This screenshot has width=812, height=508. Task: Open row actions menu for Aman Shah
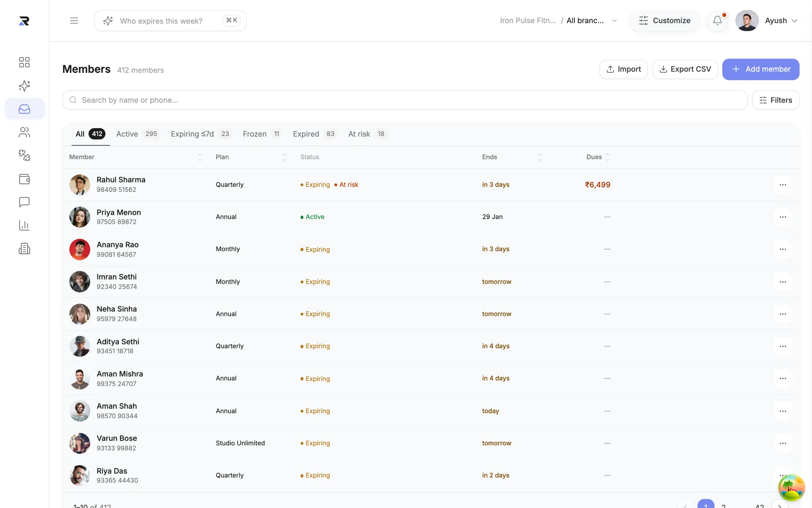tap(783, 411)
